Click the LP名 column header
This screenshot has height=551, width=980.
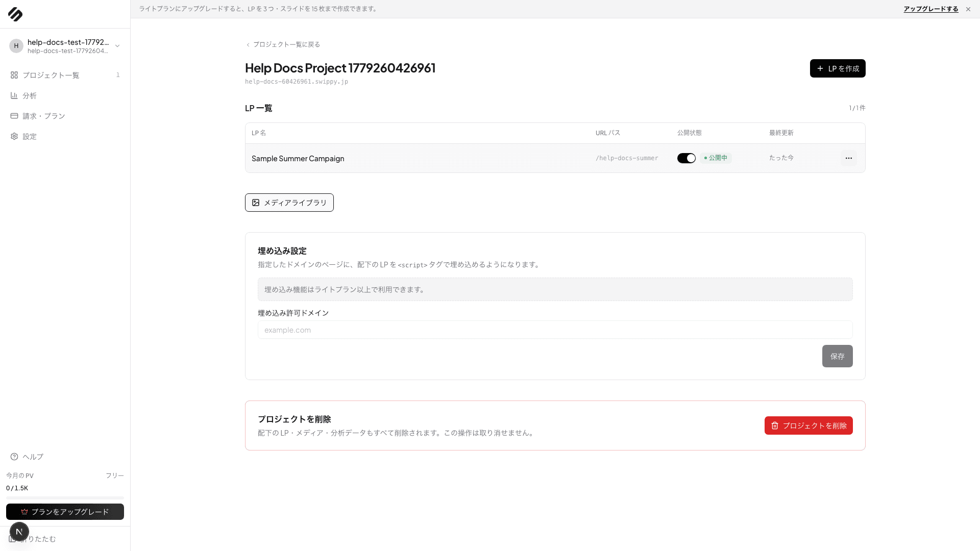click(259, 133)
